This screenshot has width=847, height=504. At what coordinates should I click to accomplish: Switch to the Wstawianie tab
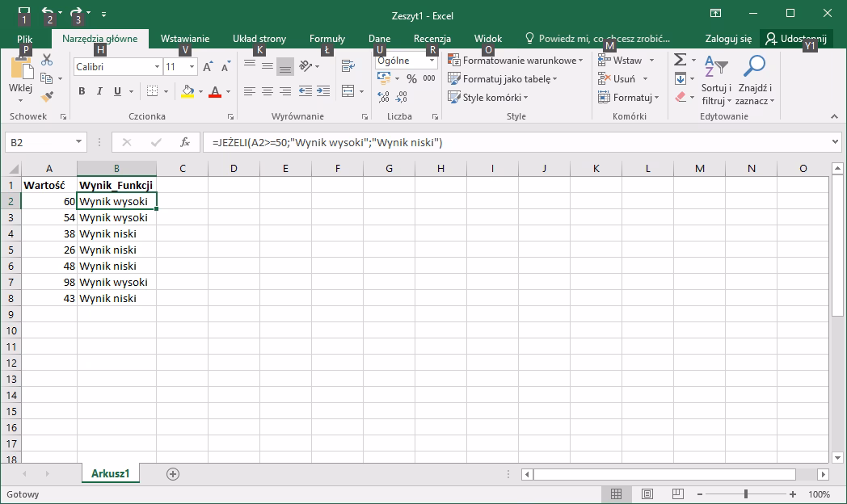click(184, 38)
